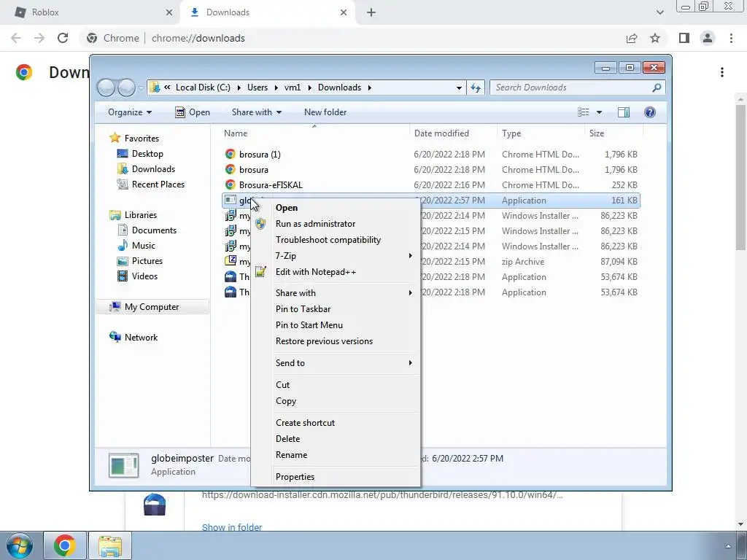Expand the arrow after vm1 breadcrumb
This screenshot has width=747, height=560.
[x=309, y=87]
